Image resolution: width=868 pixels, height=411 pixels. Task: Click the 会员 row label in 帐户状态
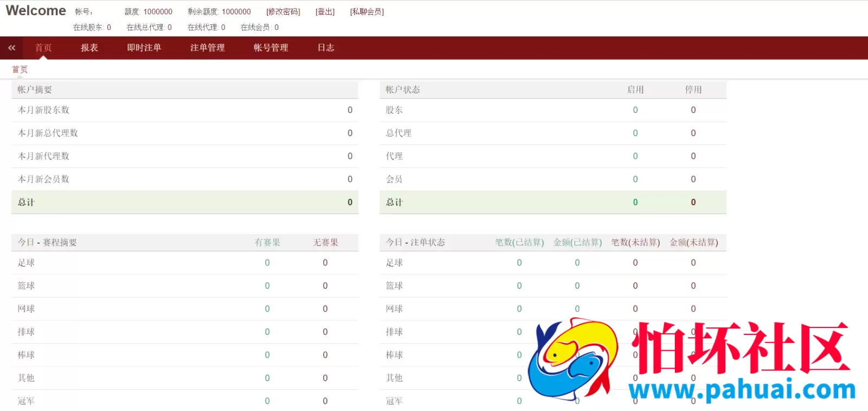point(394,179)
